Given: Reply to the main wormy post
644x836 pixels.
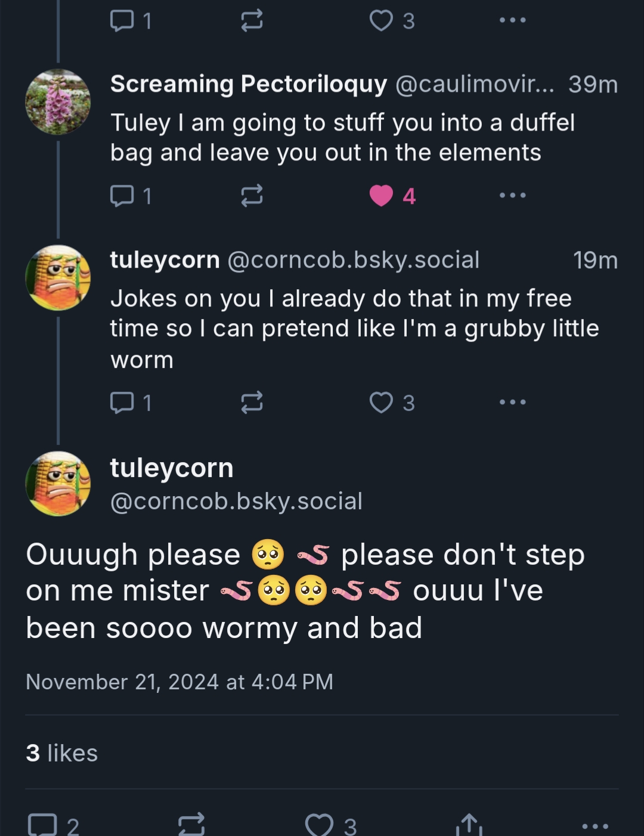Looking at the screenshot, I should point(43,826).
